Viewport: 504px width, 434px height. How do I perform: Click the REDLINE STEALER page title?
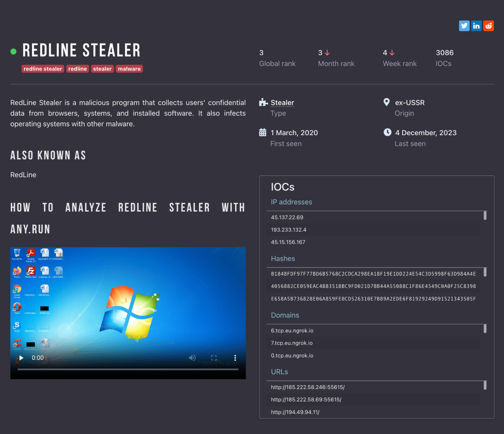[81, 51]
